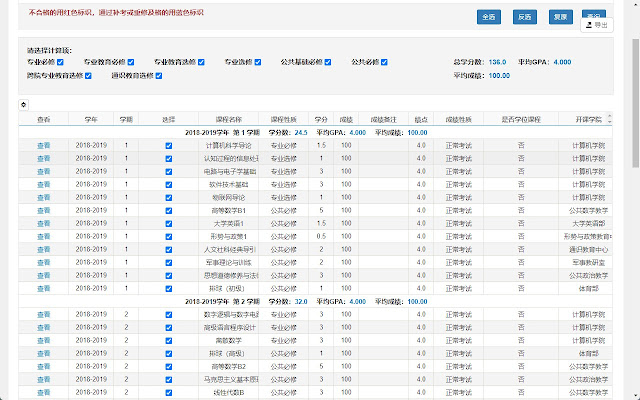The image size is (640, 400).
Task: Uncheck the 高级语言程序设计 row checkbox
Action: click(169, 328)
